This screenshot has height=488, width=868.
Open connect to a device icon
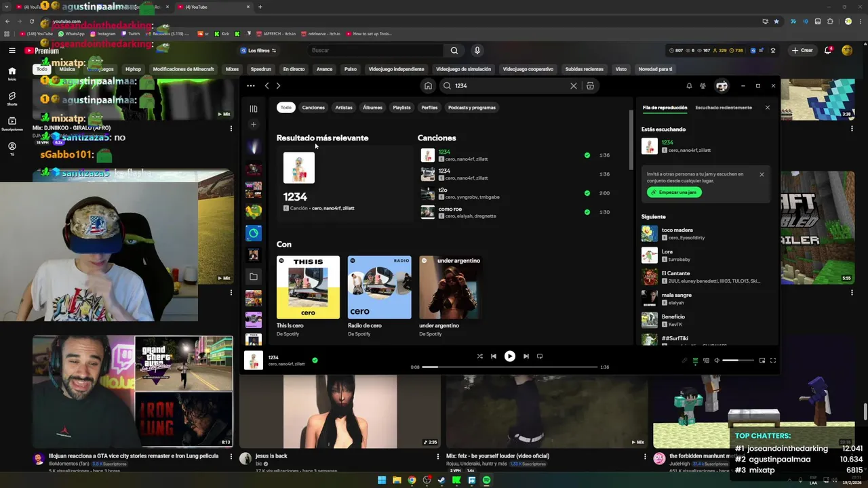click(706, 361)
